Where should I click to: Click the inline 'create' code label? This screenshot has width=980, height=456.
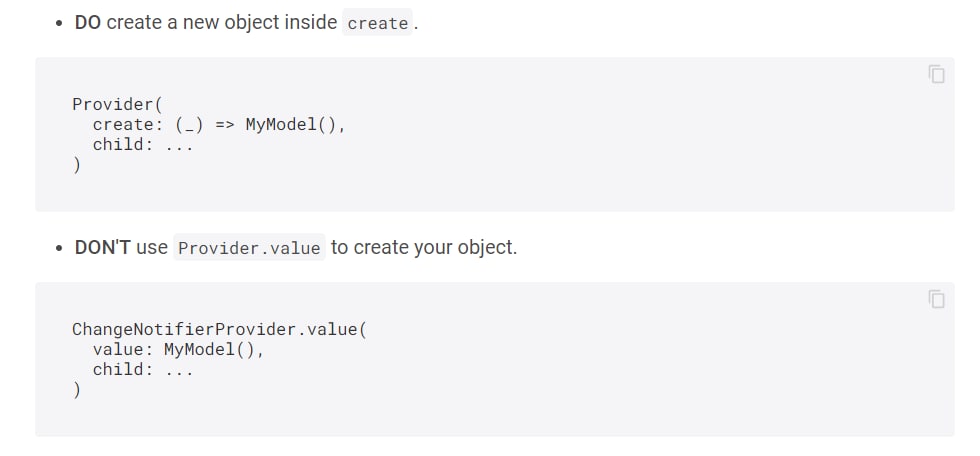(x=378, y=23)
